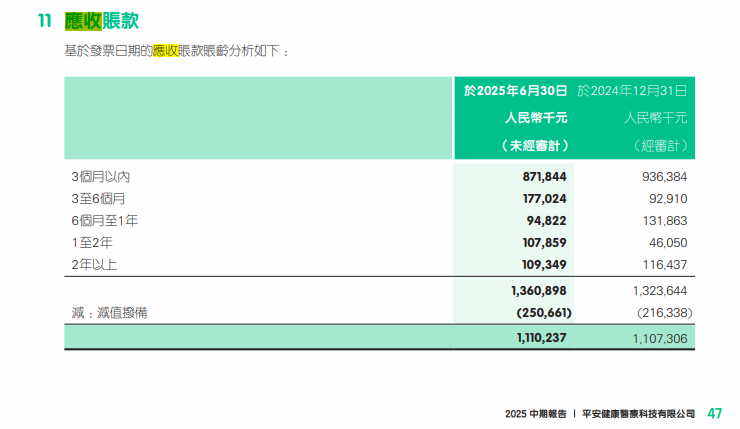Click the 於2025年6月30日 column header
The height and width of the screenshot is (429, 740).
(515, 91)
